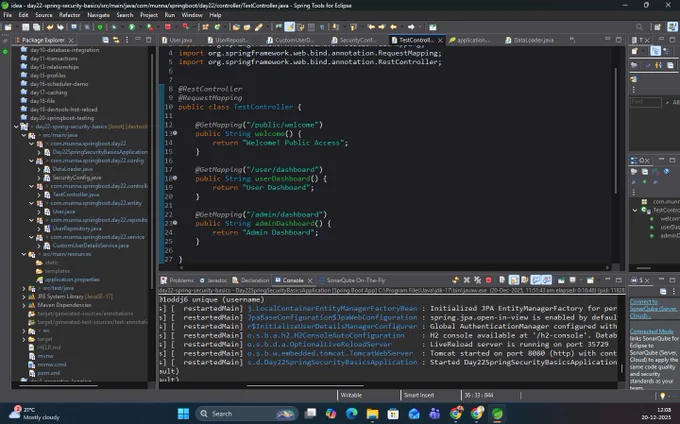Click the red Stop toolbar icon
This screenshot has width=680, height=424.
tap(168, 27)
